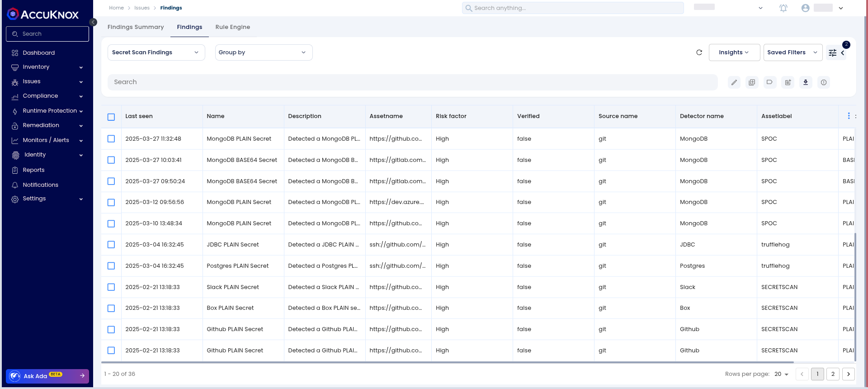The height and width of the screenshot is (389, 868).
Task: Go to the next page arrow
Action: [x=849, y=374]
